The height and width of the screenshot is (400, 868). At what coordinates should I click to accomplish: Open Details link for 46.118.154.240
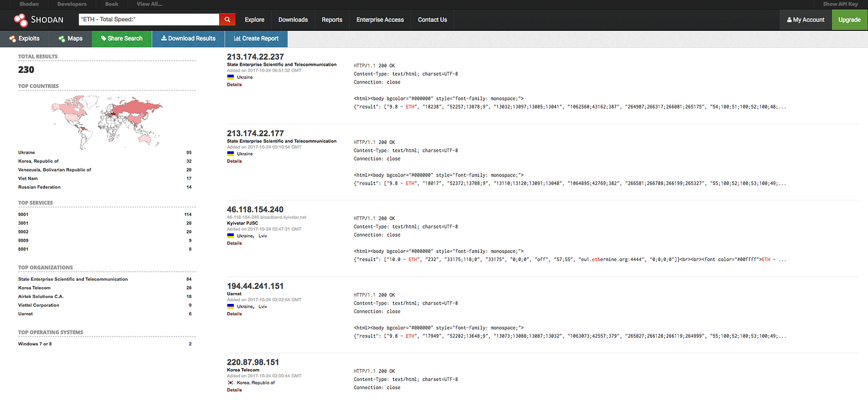234,243
